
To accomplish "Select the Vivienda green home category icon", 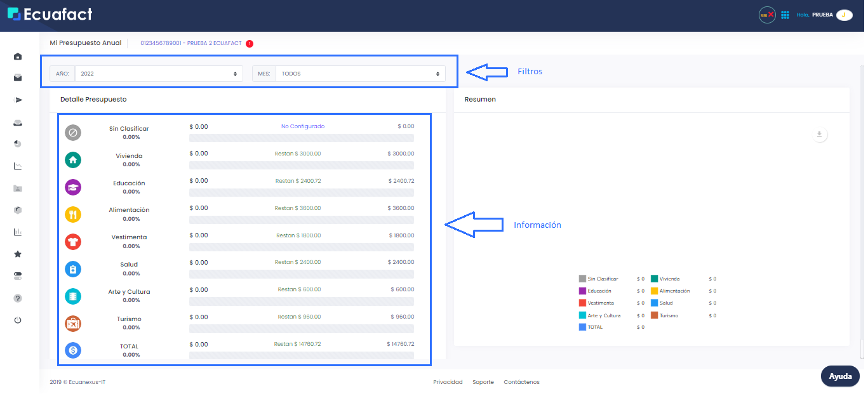I will click(x=73, y=159).
